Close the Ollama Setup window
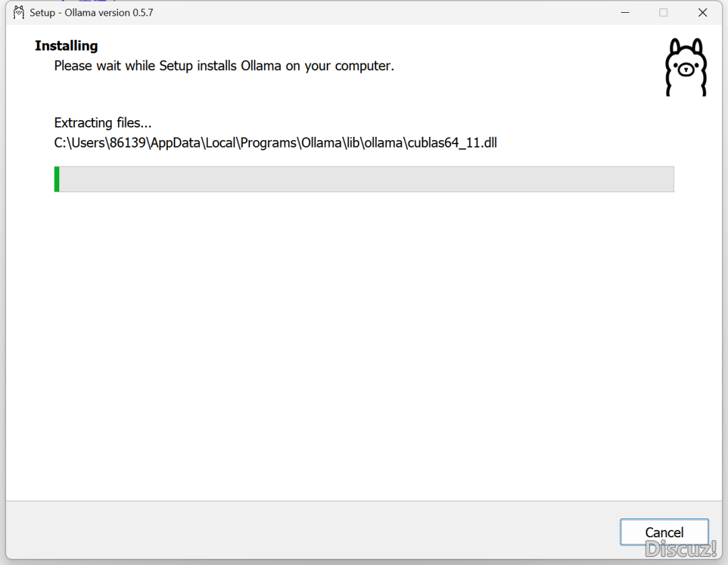The height and width of the screenshot is (565, 728). pos(702,13)
